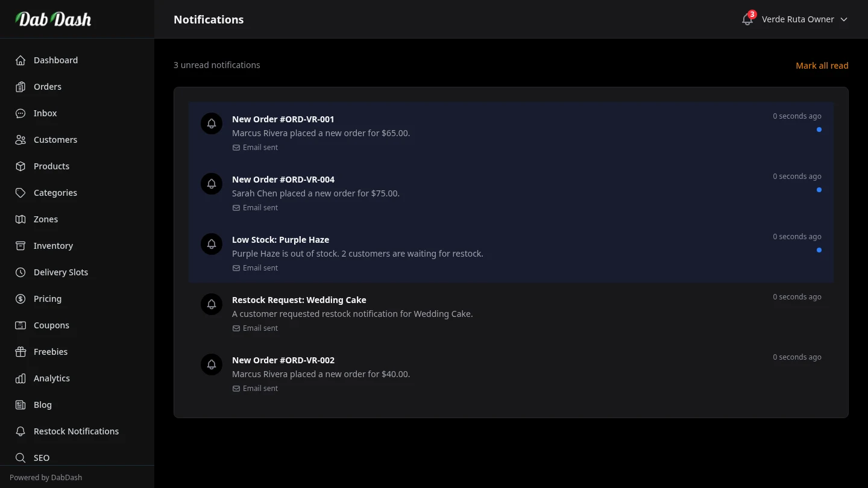Screen dimensions: 868x488
Task: Open Restock Notifications from the sidebar
Action: pyautogui.click(x=76, y=431)
